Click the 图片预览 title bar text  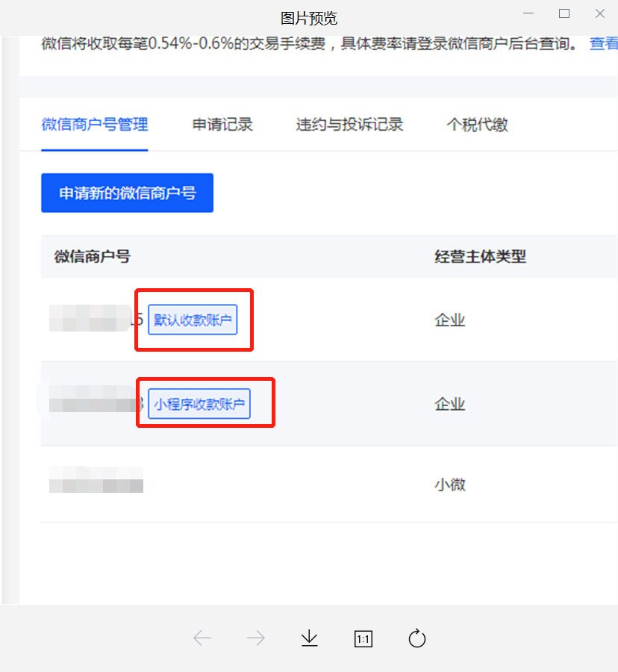pyautogui.click(x=309, y=18)
